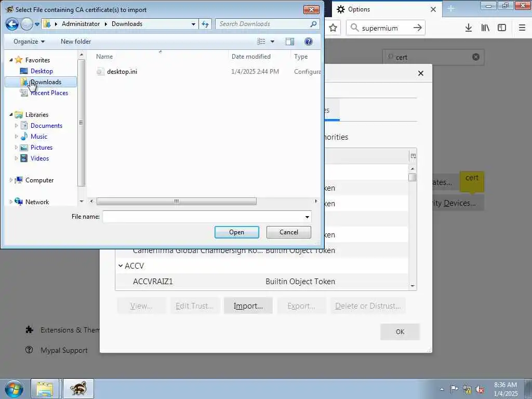Click the Action Center flag tray icon
The image size is (532, 399).
click(454, 389)
